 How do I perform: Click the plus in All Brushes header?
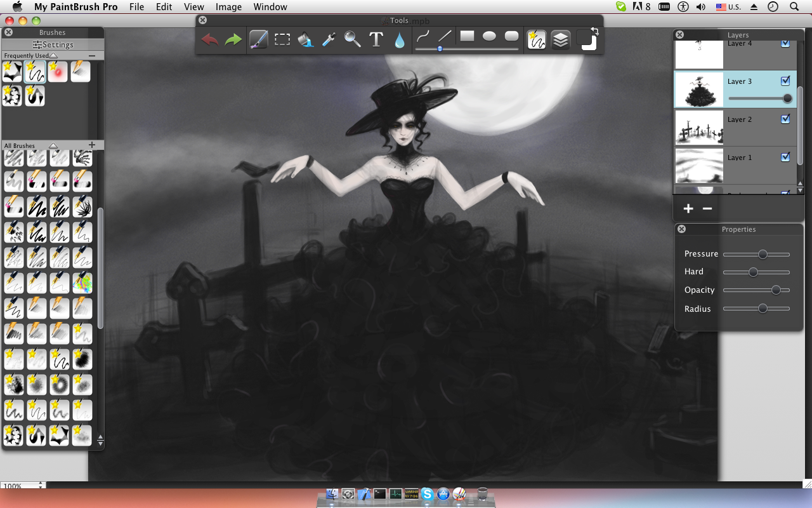click(x=92, y=145)
